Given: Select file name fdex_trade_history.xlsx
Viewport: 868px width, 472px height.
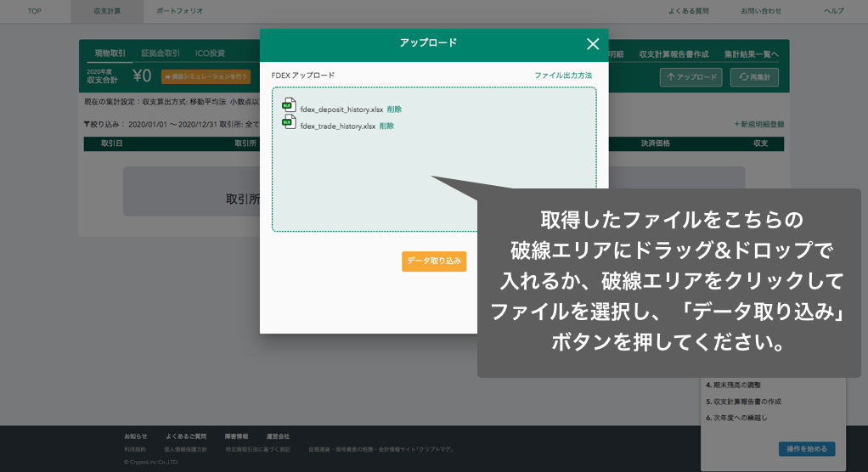Looking at the screenshot, I should click(338, 126).
